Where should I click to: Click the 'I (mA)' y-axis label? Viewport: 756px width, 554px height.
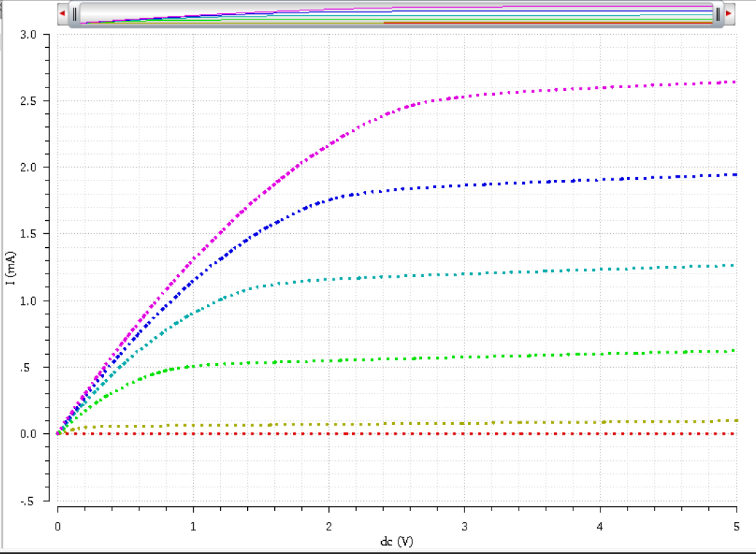[x=26, y=267]
